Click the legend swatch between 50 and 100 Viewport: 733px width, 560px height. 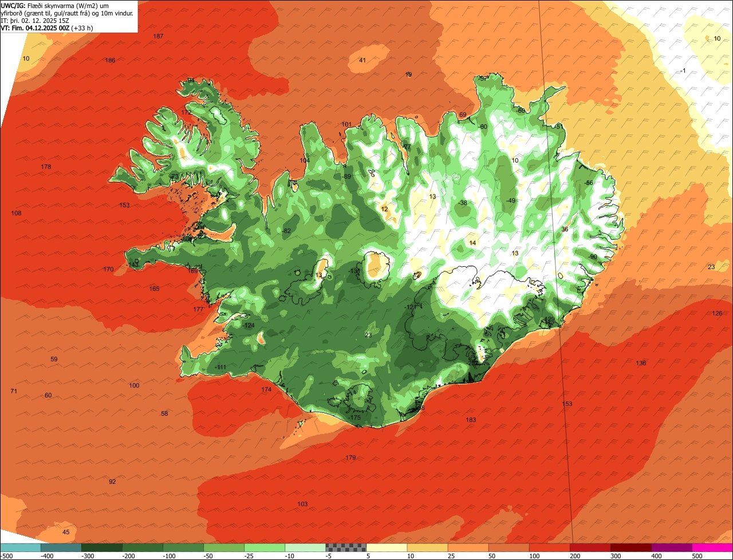[x=509, y=547]
